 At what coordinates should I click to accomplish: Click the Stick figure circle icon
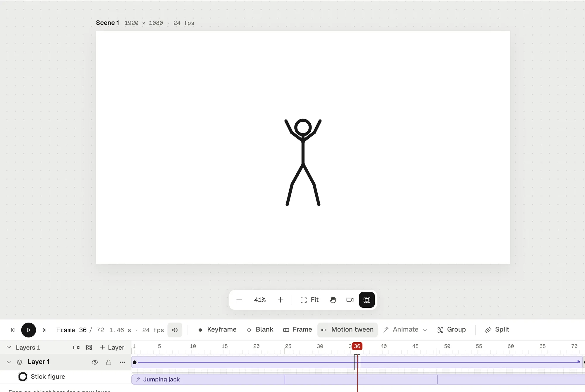(x=23, y=377)
